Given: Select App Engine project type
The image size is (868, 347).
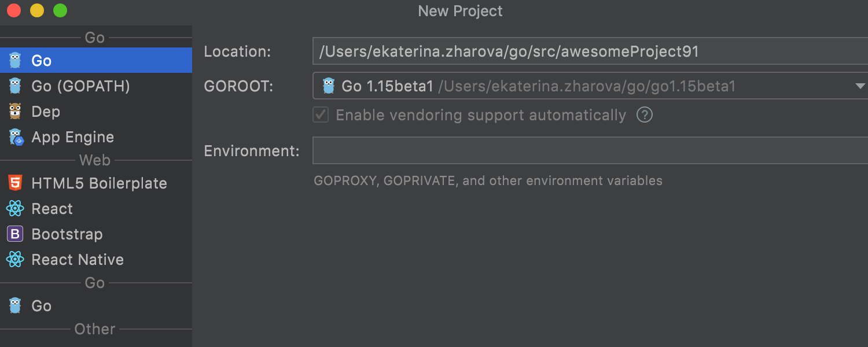Looking at the screenshot, I should click(x=72, y=137).
